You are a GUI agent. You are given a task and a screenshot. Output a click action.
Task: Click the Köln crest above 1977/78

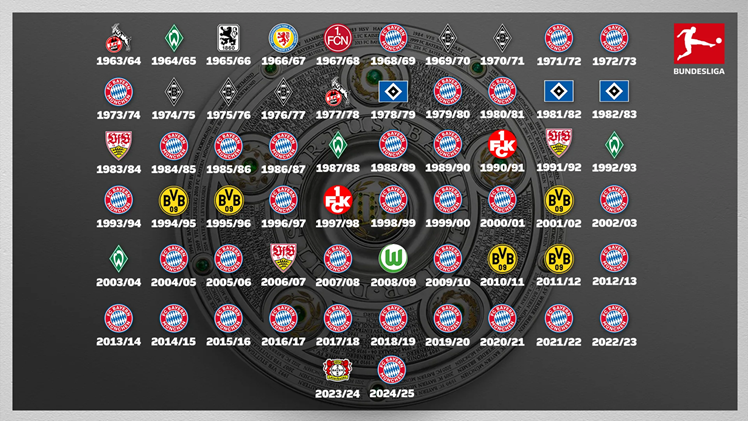[338, 92]
